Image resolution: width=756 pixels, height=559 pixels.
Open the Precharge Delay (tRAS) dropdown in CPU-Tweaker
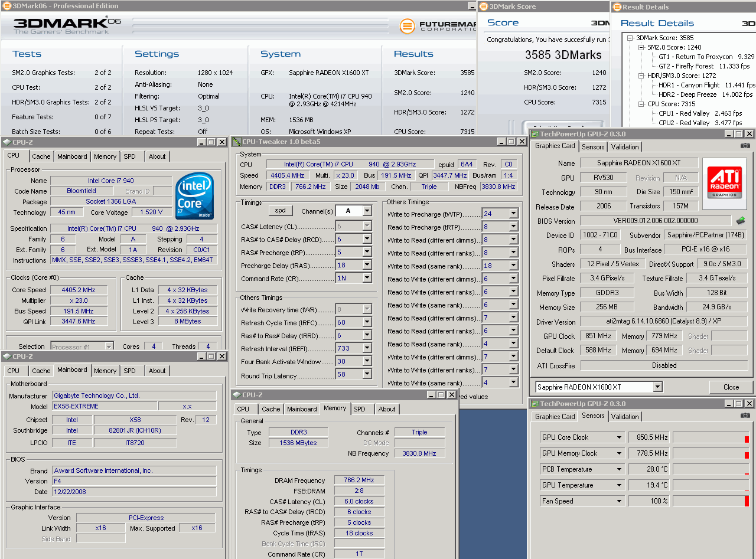(x=367, y=265)
